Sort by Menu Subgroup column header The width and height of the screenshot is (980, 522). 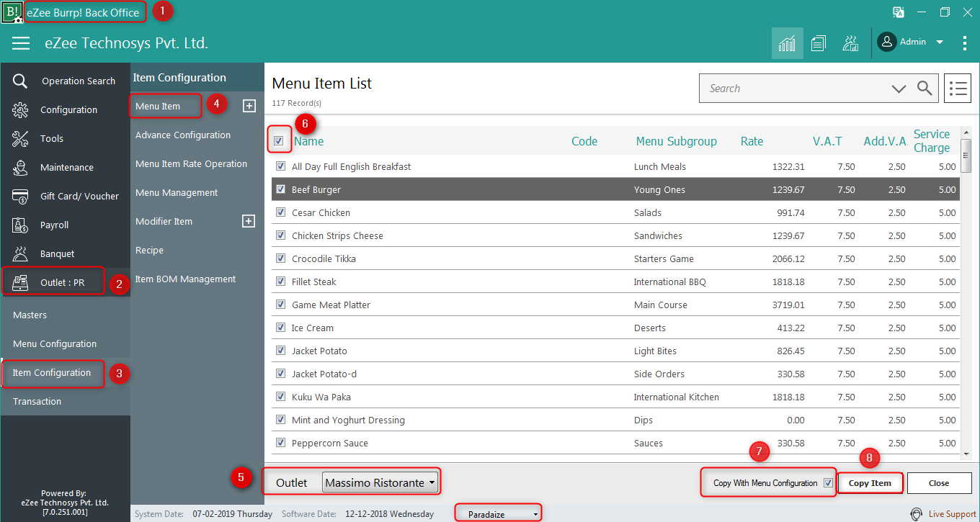676,141
